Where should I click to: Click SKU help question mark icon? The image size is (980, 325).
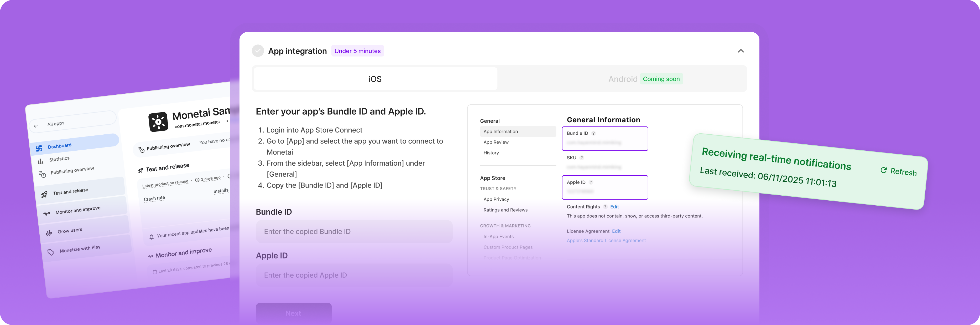(x=582, y=158)
